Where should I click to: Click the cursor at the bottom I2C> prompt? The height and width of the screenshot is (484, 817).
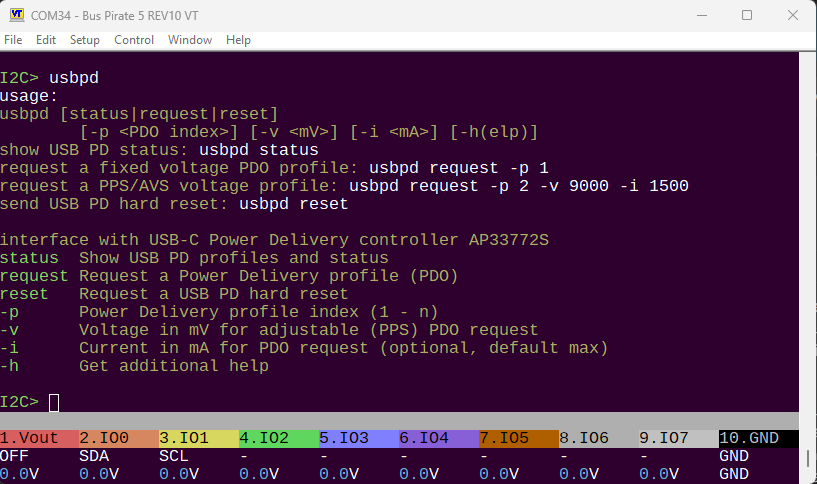coord(54,402)
